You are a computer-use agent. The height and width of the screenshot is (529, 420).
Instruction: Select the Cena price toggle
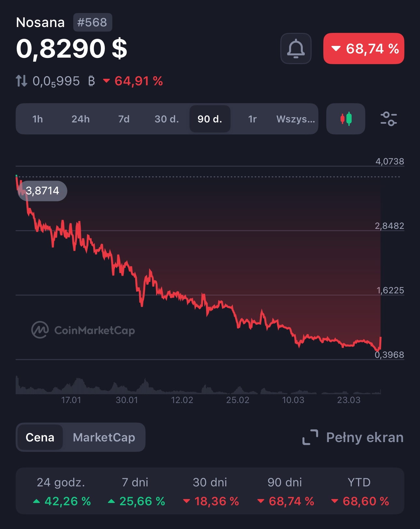click(40, 438)
